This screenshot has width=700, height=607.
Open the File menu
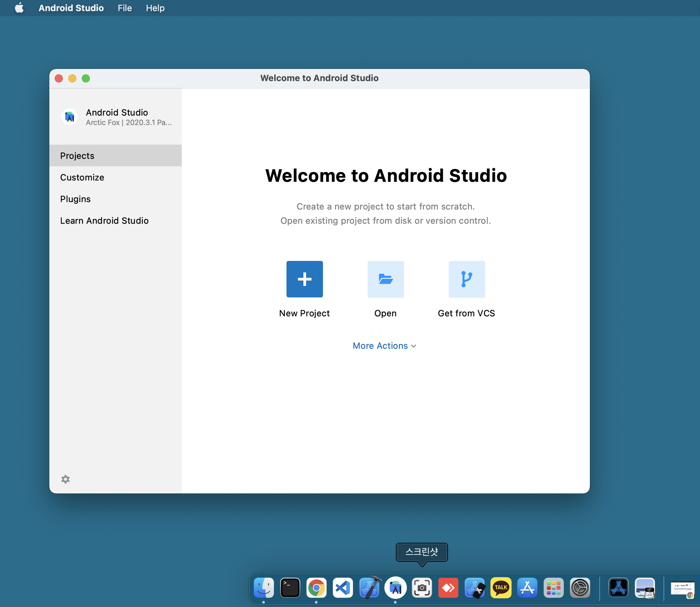coord(125,8)
